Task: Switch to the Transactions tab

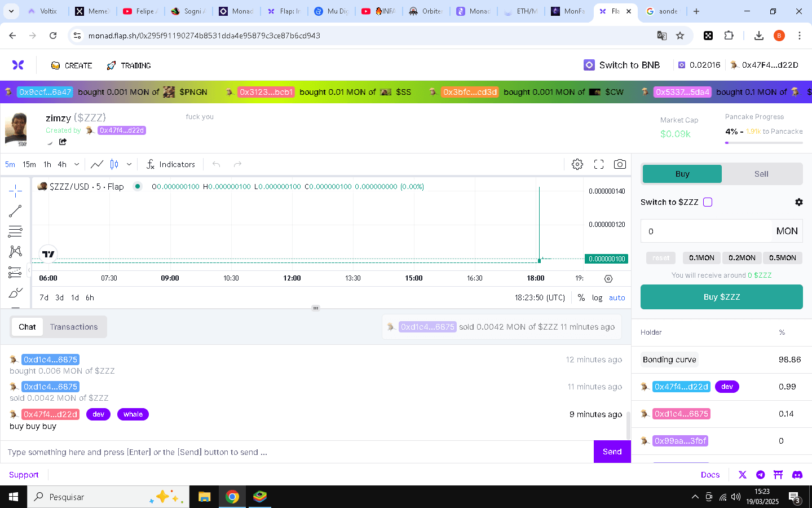Action: point(74,327)
